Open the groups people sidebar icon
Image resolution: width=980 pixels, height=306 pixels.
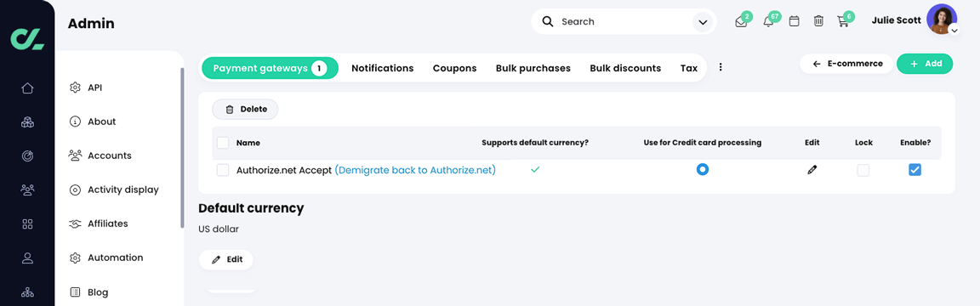(x=27, y=190)
